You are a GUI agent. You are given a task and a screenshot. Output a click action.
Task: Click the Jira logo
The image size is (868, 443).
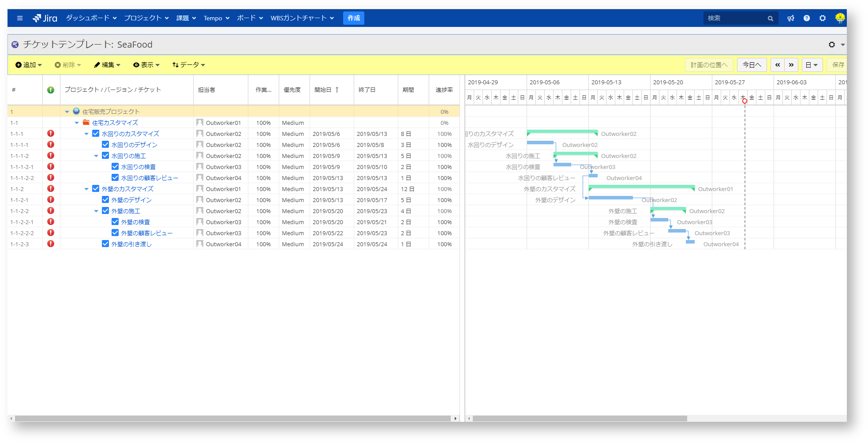(45, 18)
